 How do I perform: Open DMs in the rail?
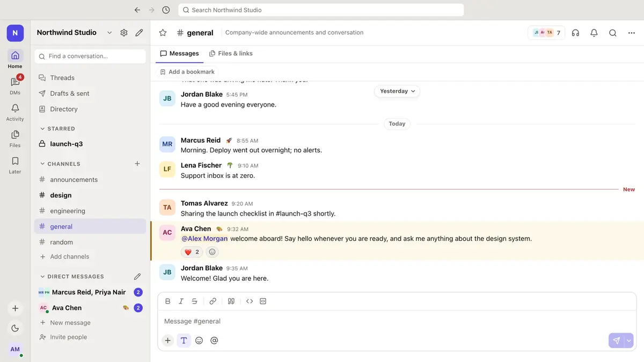click(x=15, y=85)
